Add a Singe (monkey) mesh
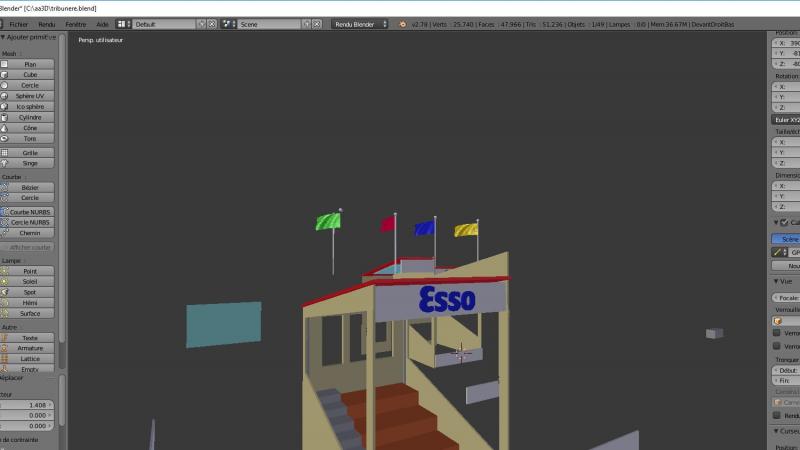This screenshot has width=800, height=450. [x=30, y=163]
